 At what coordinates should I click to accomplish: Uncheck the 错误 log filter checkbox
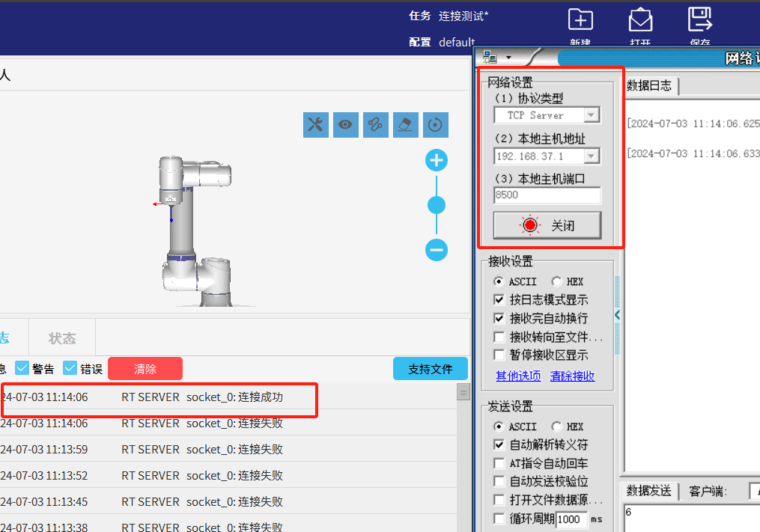(x=70, y=368)
